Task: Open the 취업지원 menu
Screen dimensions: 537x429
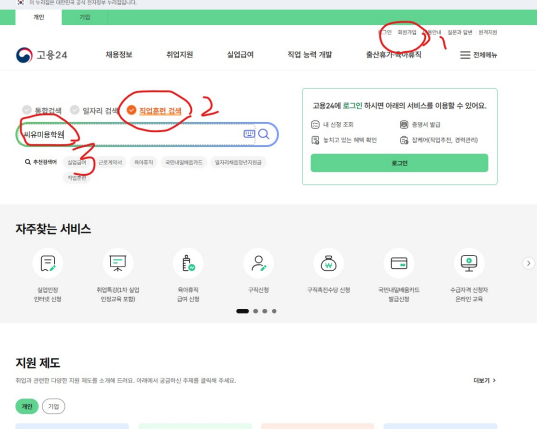Action: click(180, 55)
